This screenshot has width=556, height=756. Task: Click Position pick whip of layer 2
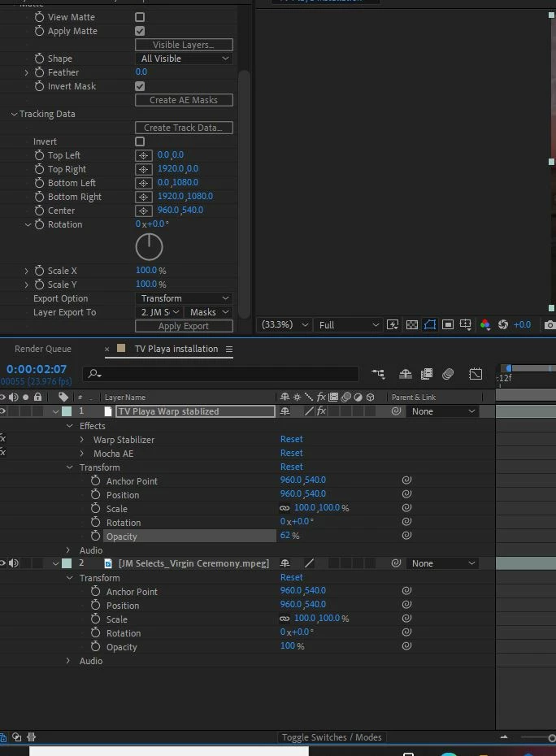pos(406,604)
